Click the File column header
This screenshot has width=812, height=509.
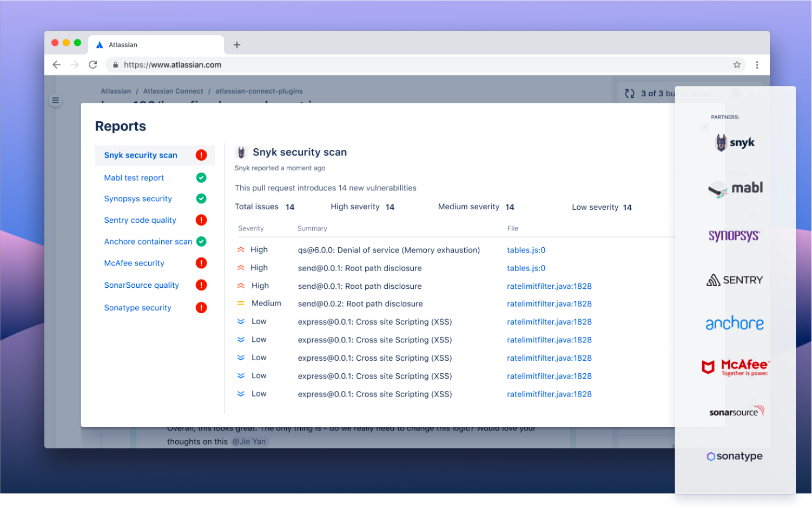click(x=513, y=228)
